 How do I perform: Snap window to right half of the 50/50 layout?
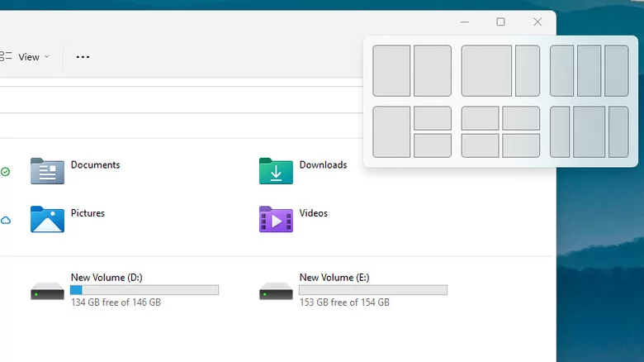pos(432,71)
